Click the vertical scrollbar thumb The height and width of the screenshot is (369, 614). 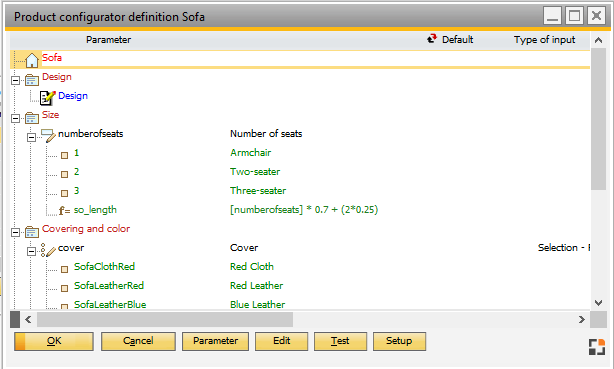click(x=598, y=119)
